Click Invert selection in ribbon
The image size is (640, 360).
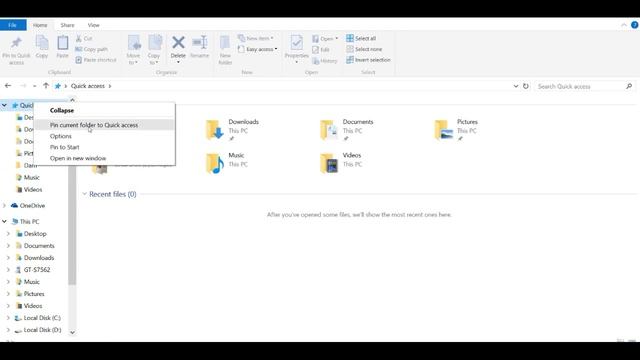(368, 60)
